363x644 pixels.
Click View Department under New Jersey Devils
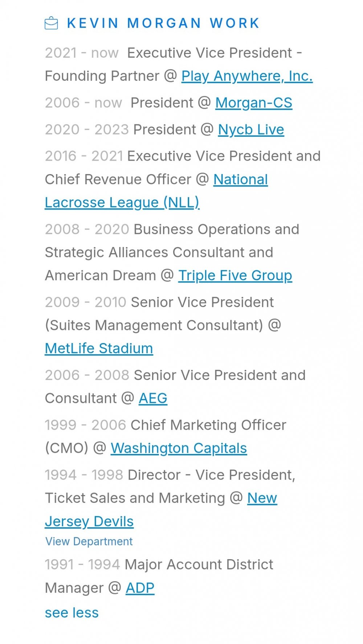pos(89,541)
